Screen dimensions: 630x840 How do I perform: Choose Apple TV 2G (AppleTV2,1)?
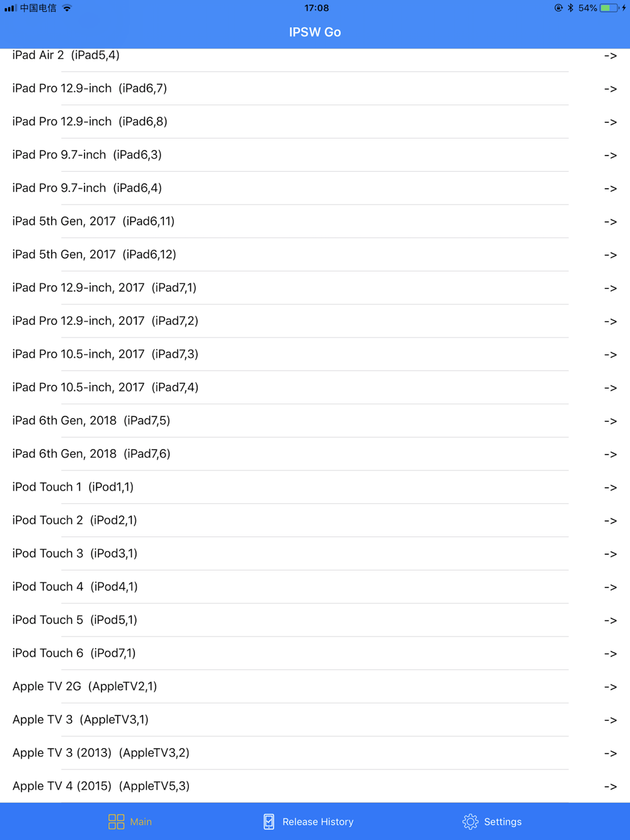click(x=84, y=686)
